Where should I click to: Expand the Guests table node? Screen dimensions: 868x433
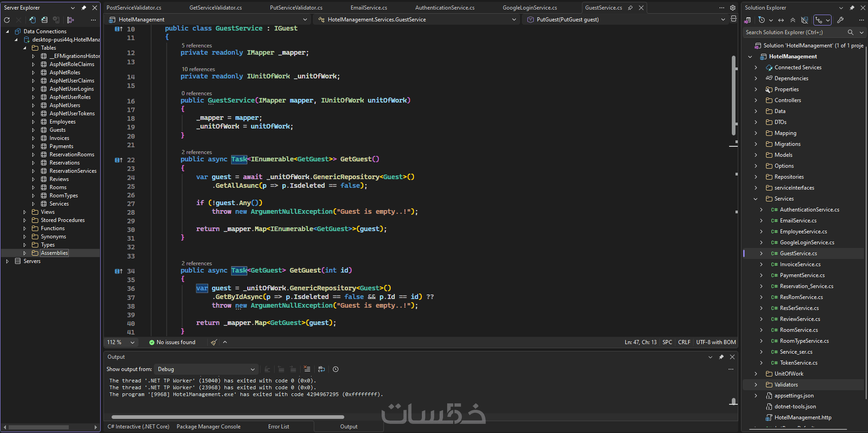pos(33,130)
